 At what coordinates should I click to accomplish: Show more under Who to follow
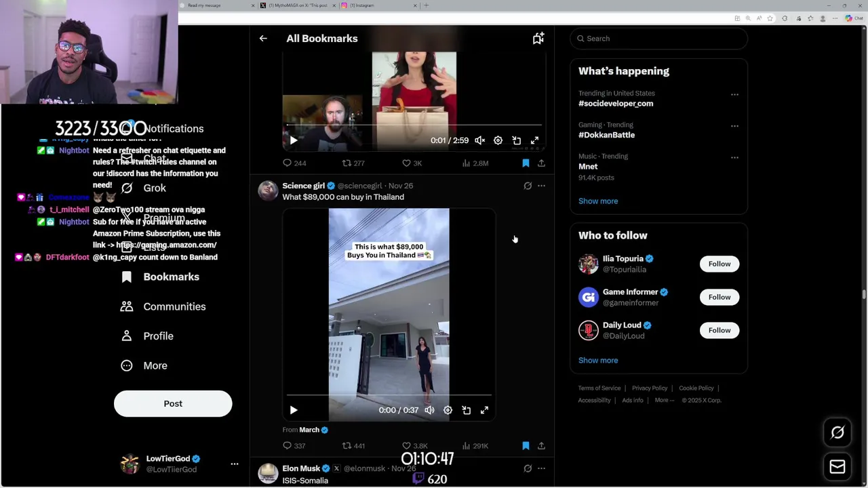click(x=598, y=361)
